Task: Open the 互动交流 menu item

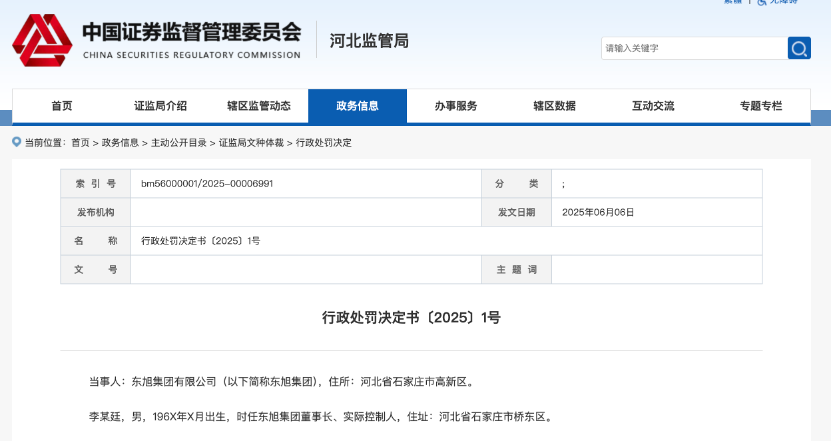Action: pos(653,106)
